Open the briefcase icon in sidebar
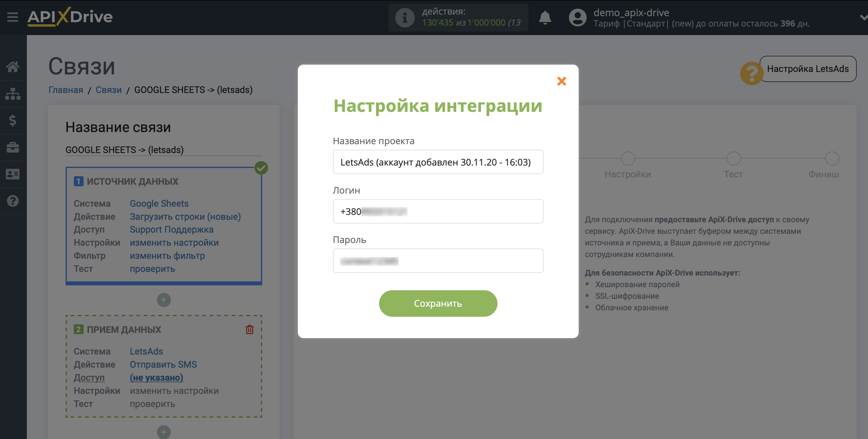868x439 pixels. 13,147
